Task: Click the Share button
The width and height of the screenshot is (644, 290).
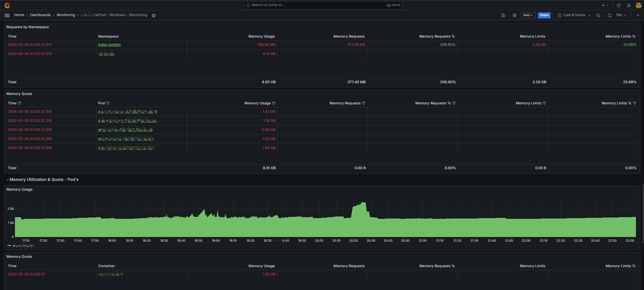Action: (x=544, y=15)
